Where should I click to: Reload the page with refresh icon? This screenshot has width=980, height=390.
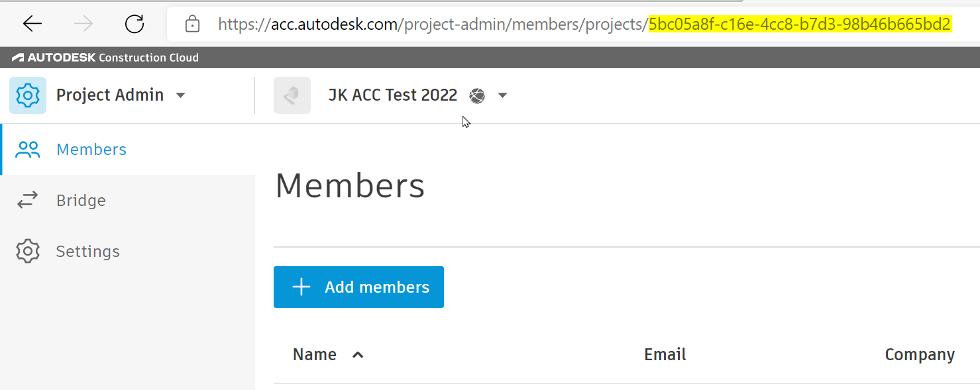click(x=135, y=24)
